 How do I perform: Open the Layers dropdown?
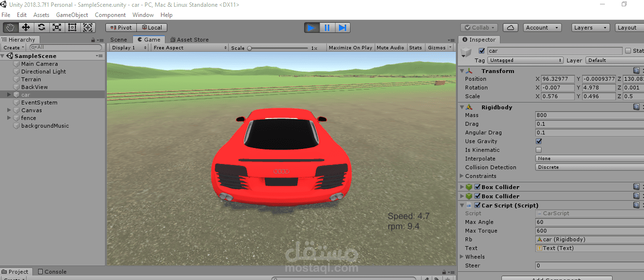(590, 28)
